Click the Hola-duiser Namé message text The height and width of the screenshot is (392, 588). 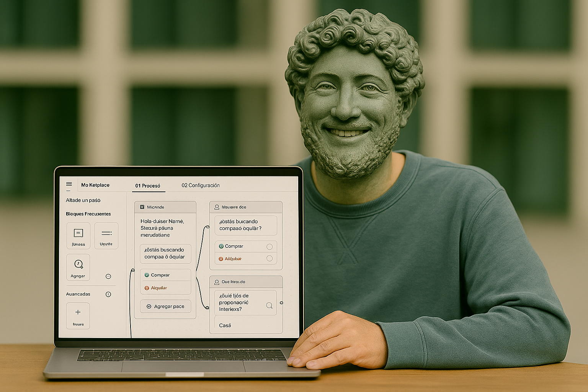point(162,228)
